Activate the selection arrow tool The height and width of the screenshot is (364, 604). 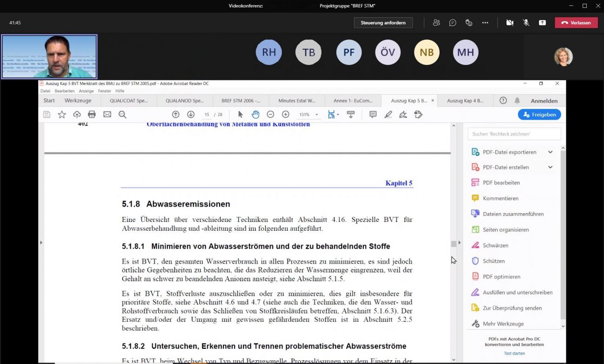[x=240, y=114]
